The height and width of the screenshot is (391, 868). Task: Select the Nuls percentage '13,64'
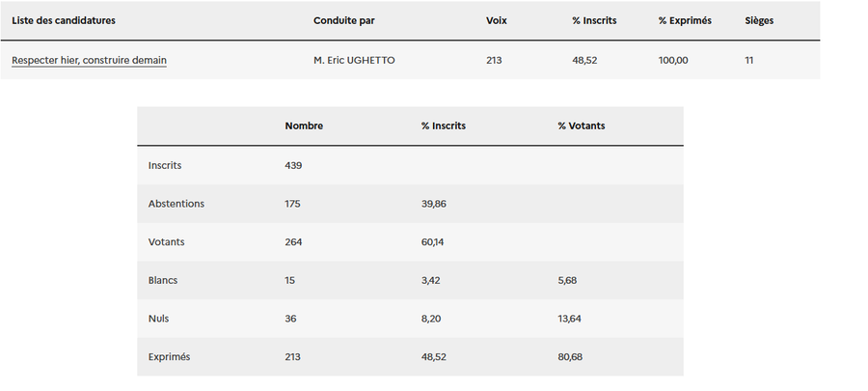pos(569,319)
